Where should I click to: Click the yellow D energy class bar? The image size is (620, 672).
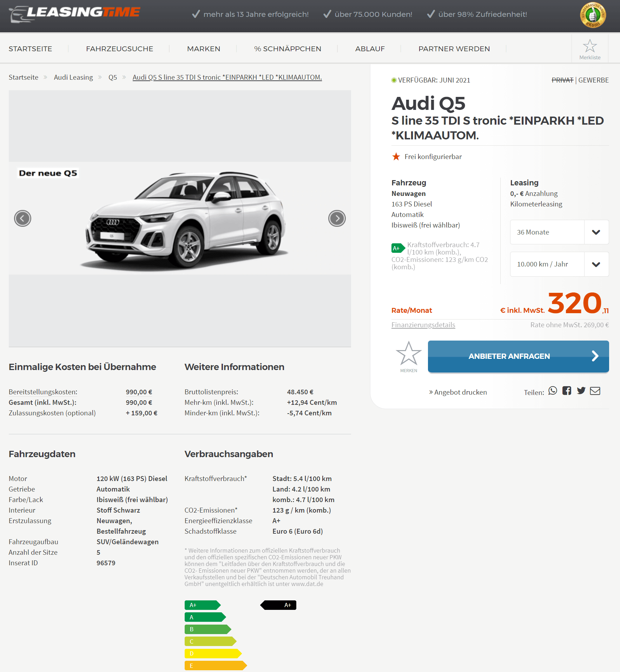(x=213, y=653)
